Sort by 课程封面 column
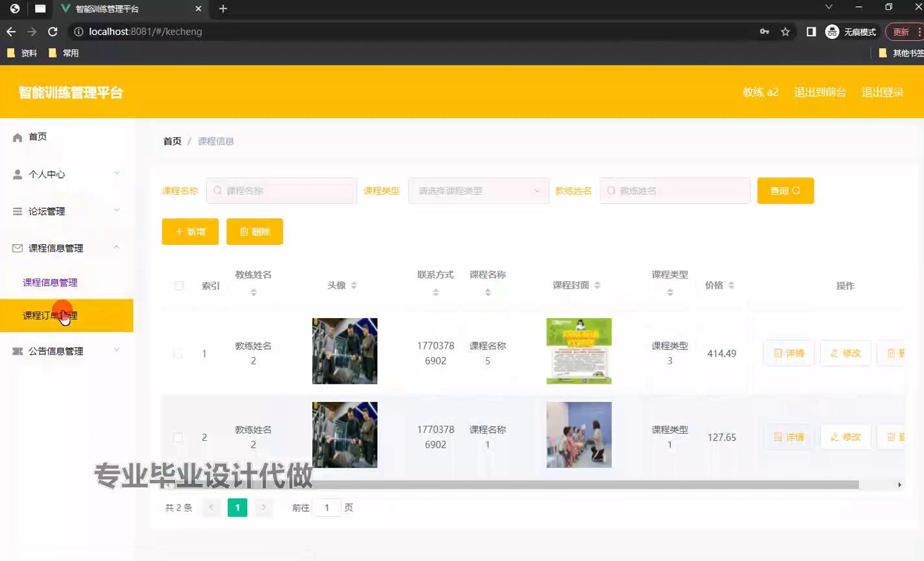 [598, 285]
